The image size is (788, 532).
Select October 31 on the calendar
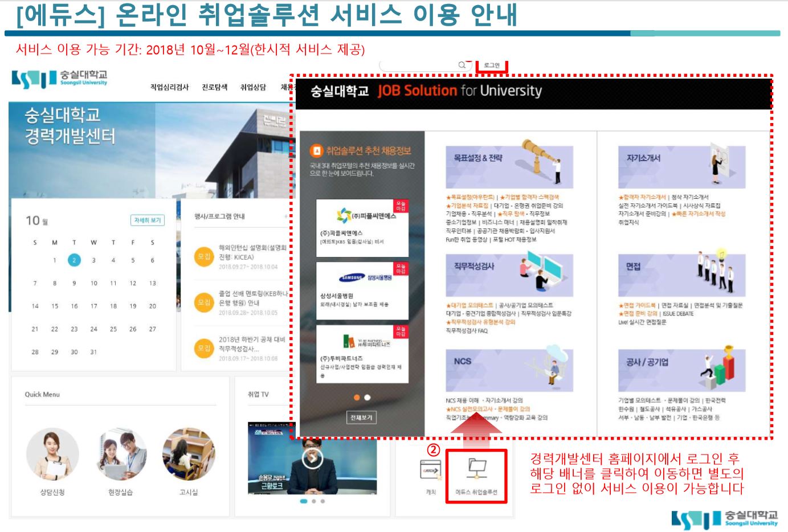point(93,352)
